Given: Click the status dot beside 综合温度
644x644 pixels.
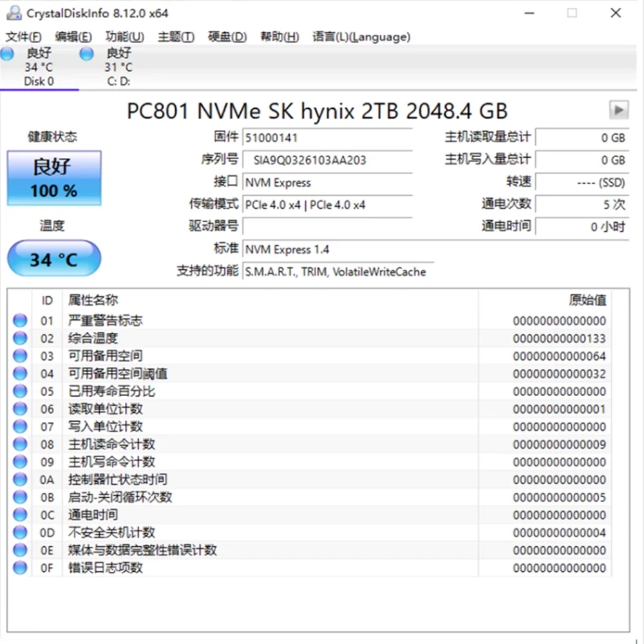Looking at the screenshot, I should point(19,338).
